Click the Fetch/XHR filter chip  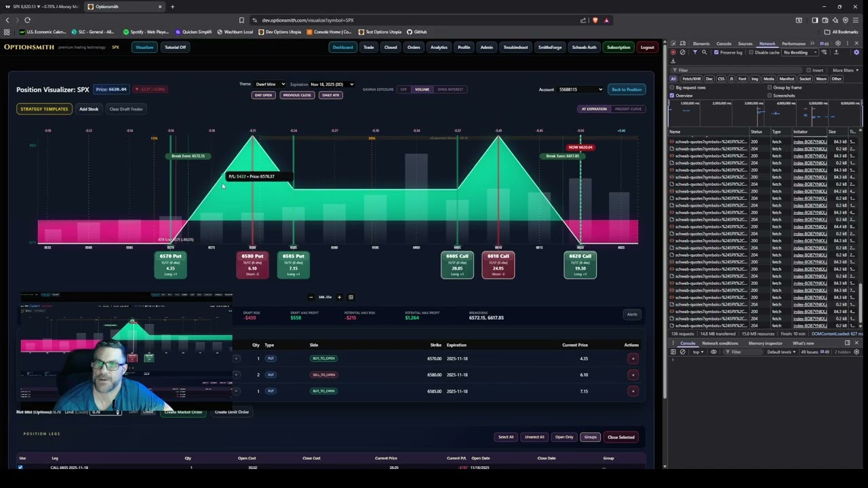692,79
